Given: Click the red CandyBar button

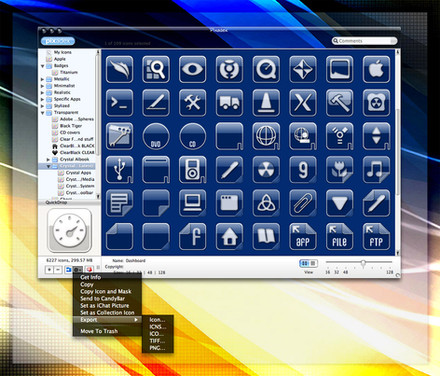Looking at the screenshot, I should pyautogui.click(x=89, y=269).
